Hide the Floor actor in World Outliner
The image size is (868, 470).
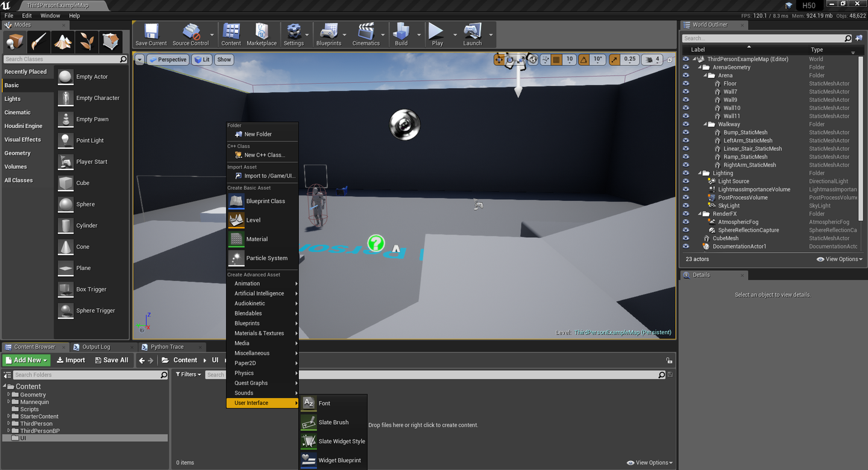(685, 83)
